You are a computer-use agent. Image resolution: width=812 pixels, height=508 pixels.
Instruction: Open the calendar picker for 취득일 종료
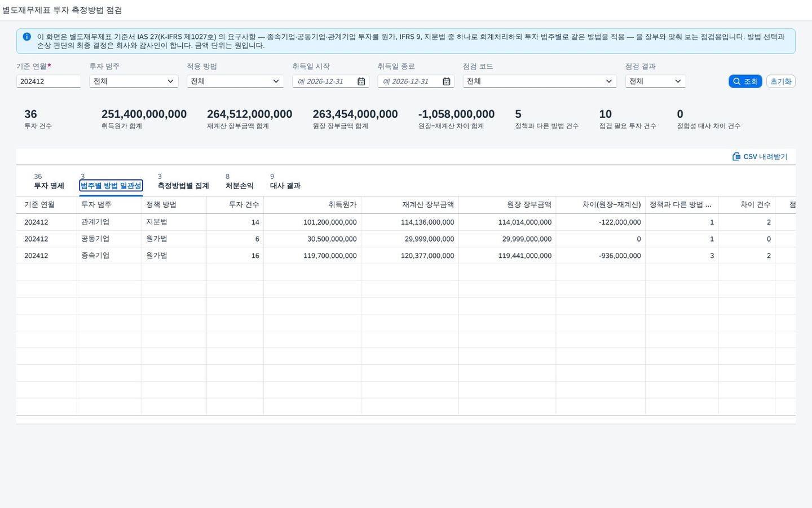click(x=447, y=81)
